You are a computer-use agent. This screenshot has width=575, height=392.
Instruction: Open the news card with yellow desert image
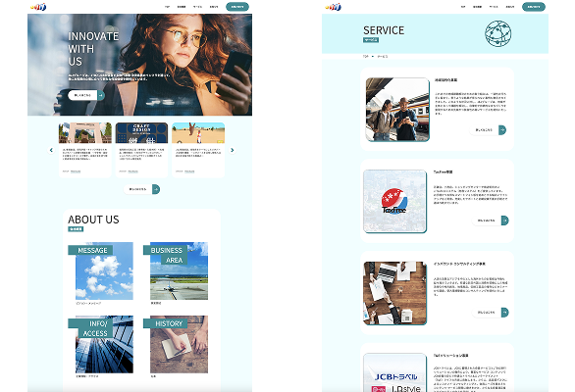198,150
